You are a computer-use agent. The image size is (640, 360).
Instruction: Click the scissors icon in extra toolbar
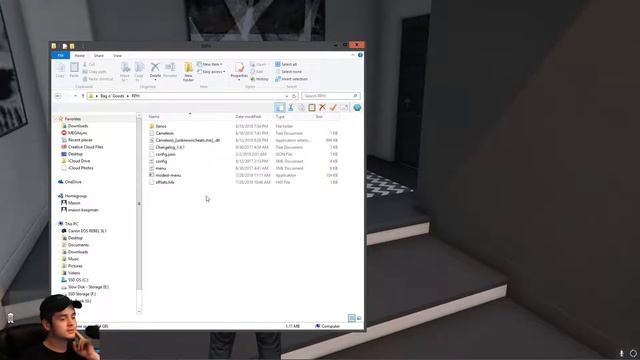291,107
